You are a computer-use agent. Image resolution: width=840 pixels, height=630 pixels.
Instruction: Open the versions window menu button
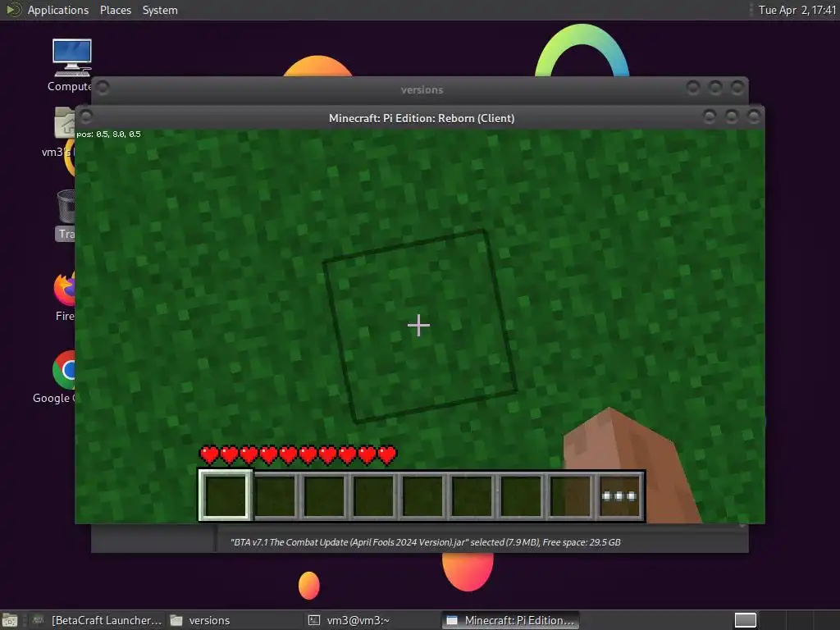pos(103,87)
